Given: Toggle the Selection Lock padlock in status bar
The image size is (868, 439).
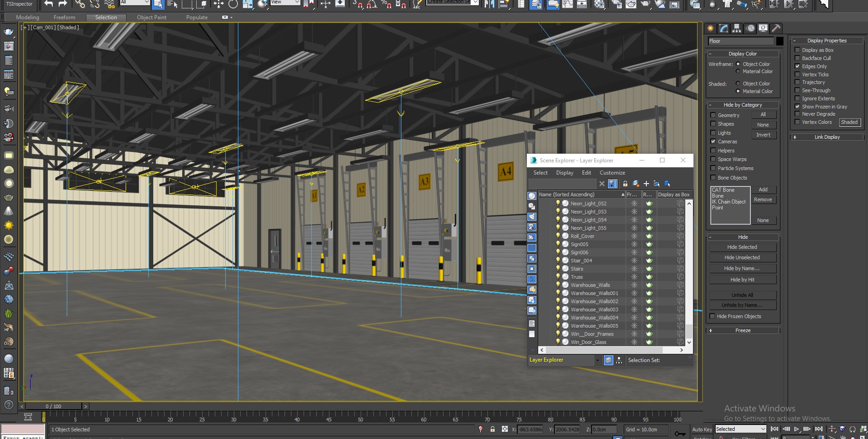Looking at the screenshot, I should (x=492, y=429).
